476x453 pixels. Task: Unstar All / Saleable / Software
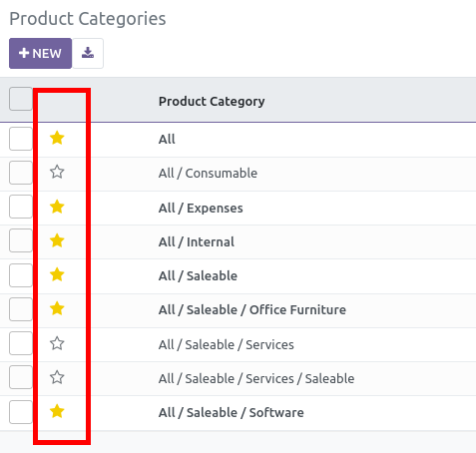57,411
